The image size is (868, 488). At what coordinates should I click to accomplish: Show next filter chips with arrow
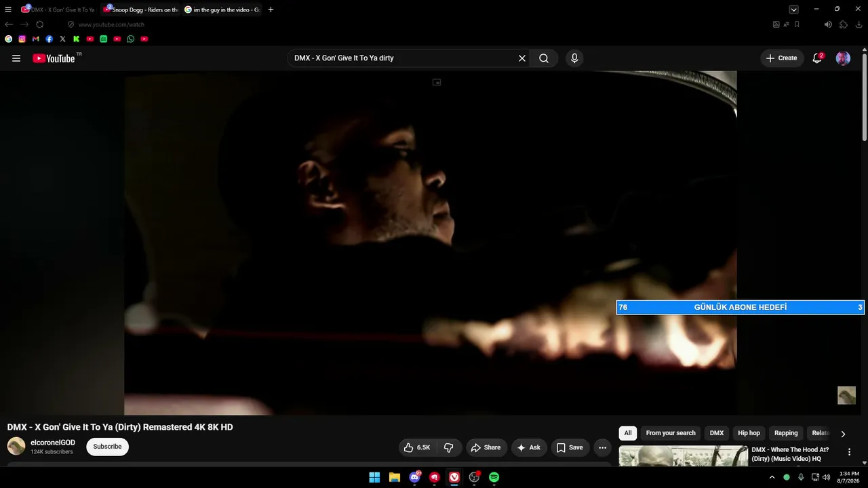pyautogui.click(x=843, y=434)
